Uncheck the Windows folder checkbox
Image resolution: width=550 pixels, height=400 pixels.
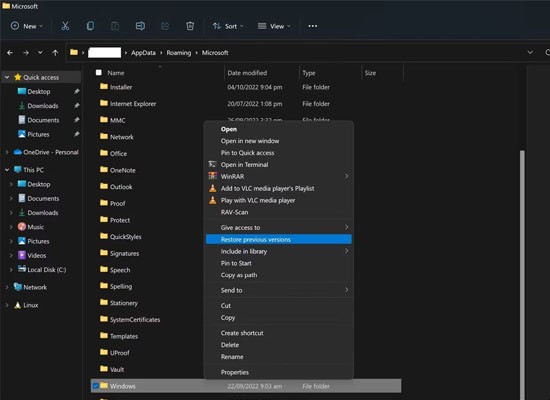[95, 386]
